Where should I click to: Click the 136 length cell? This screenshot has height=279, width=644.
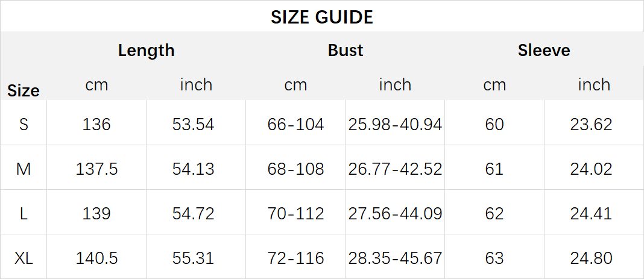pos(96,124)
